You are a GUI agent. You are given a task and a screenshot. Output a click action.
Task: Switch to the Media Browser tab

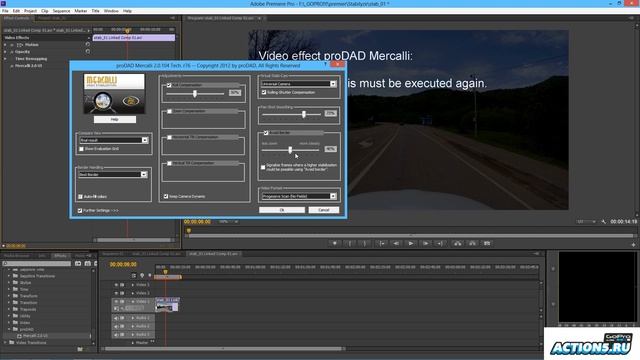pos(16,256)
